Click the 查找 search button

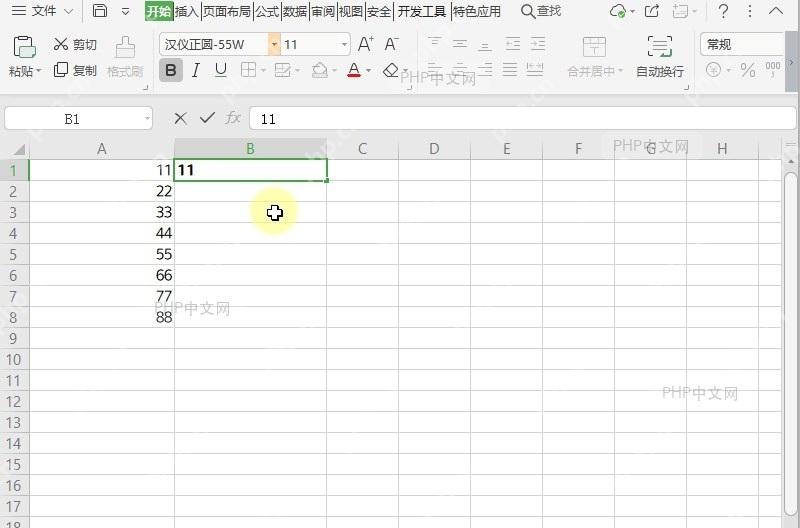tap(541, 11)
